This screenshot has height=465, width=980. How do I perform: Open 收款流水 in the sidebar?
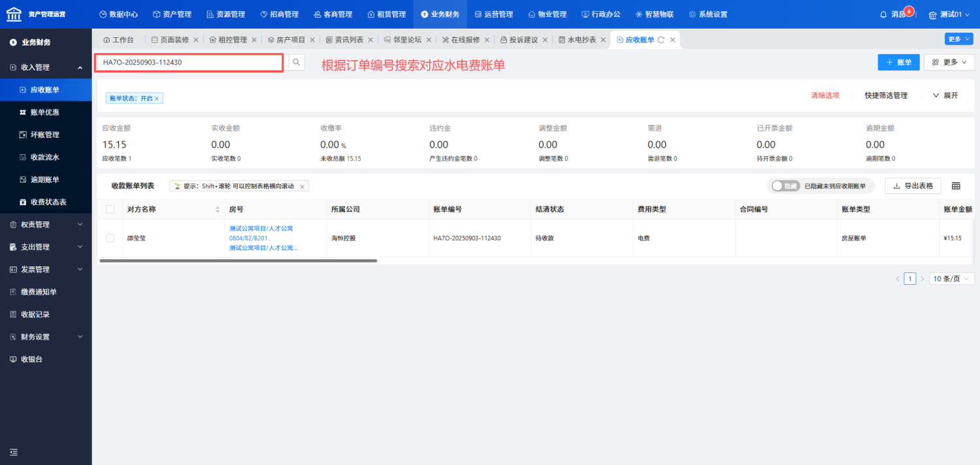pos(46,157)
